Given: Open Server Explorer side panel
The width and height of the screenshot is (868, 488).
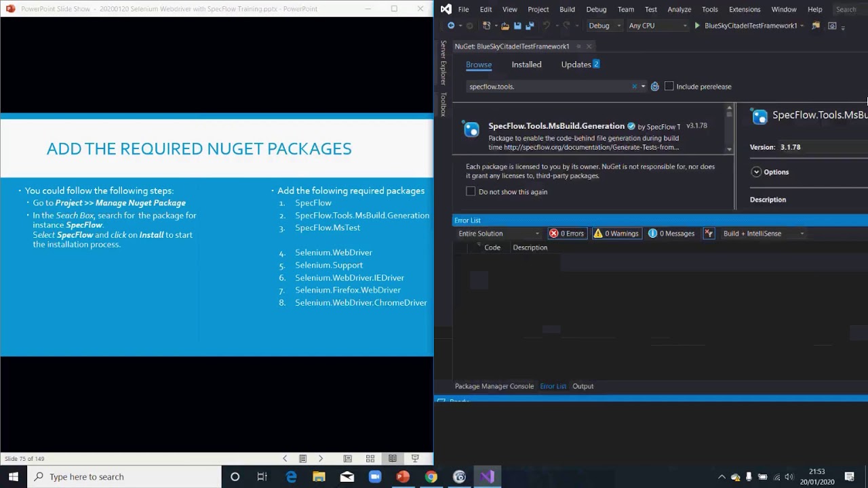Looking at the screenshot, I should click(443, 62).
